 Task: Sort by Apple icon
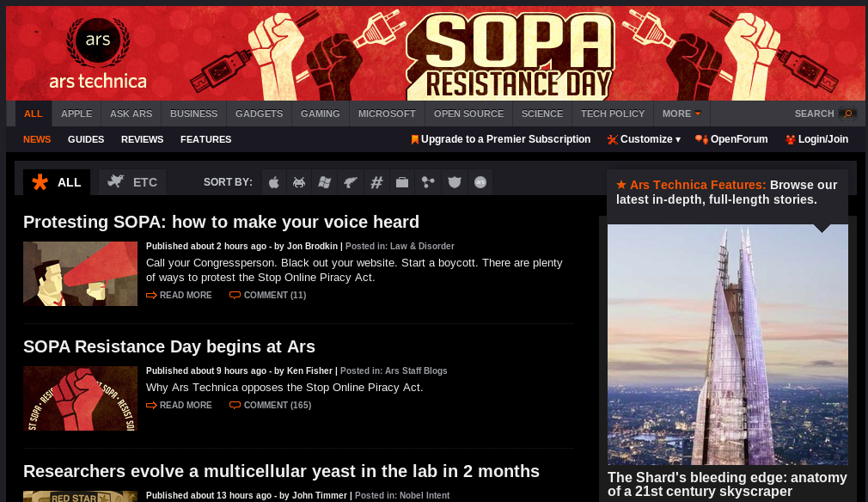(x=274, y=182)
